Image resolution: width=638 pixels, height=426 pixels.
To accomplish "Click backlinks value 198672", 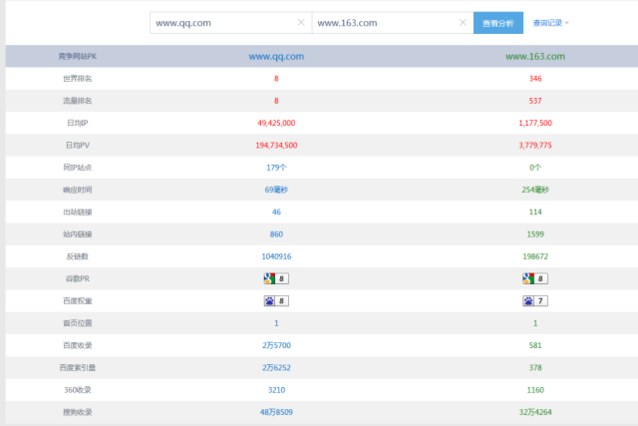I will (x=535, y=256).
